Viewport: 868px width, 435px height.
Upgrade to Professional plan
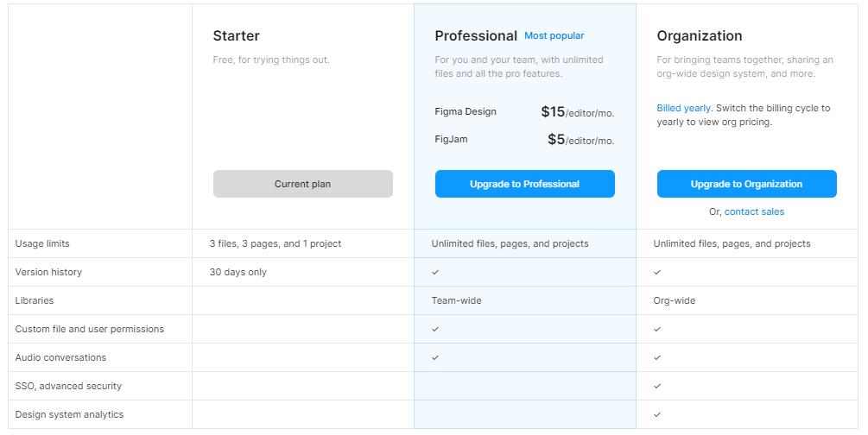(x=525, y=184)
